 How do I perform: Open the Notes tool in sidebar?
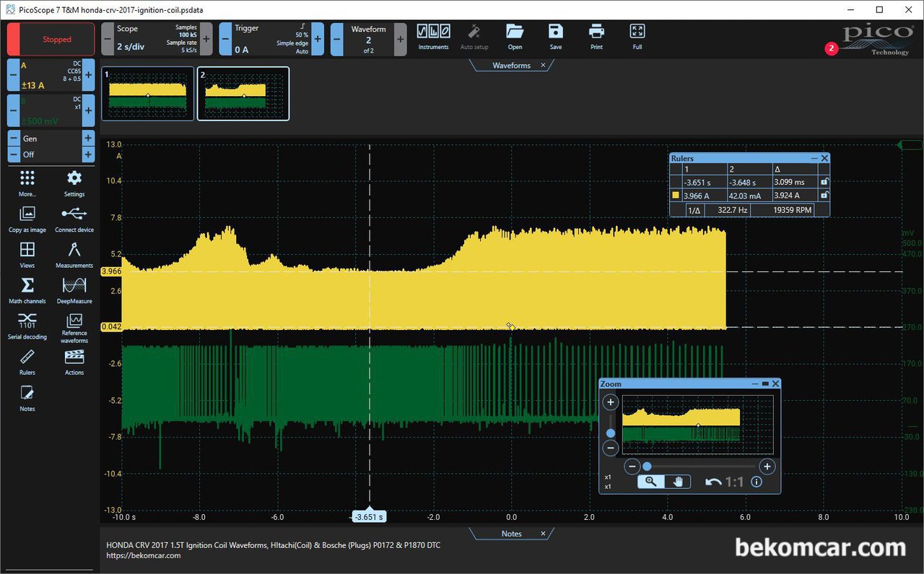click(x=27, y=399)
